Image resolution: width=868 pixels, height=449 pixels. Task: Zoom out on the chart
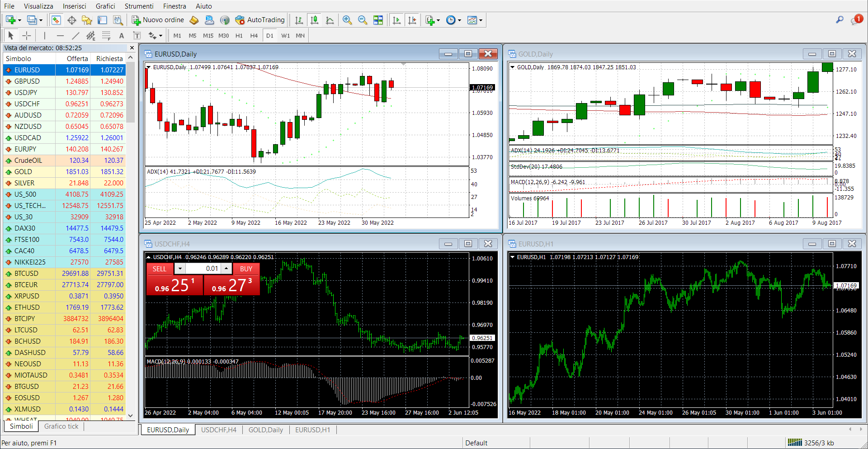click(x=363, y=20)
